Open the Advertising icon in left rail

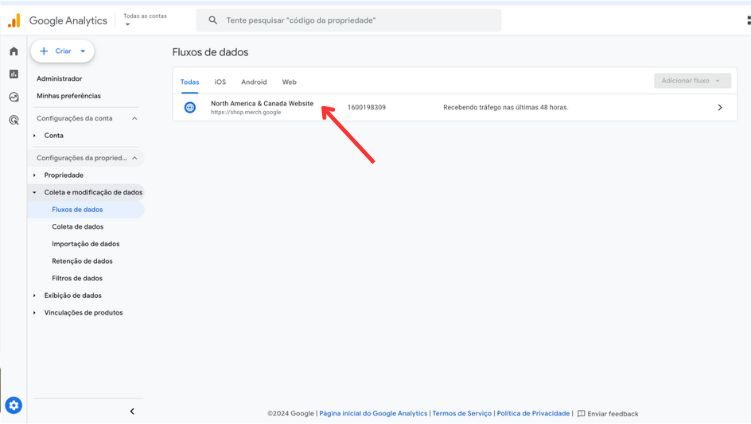tap(14, 120)
